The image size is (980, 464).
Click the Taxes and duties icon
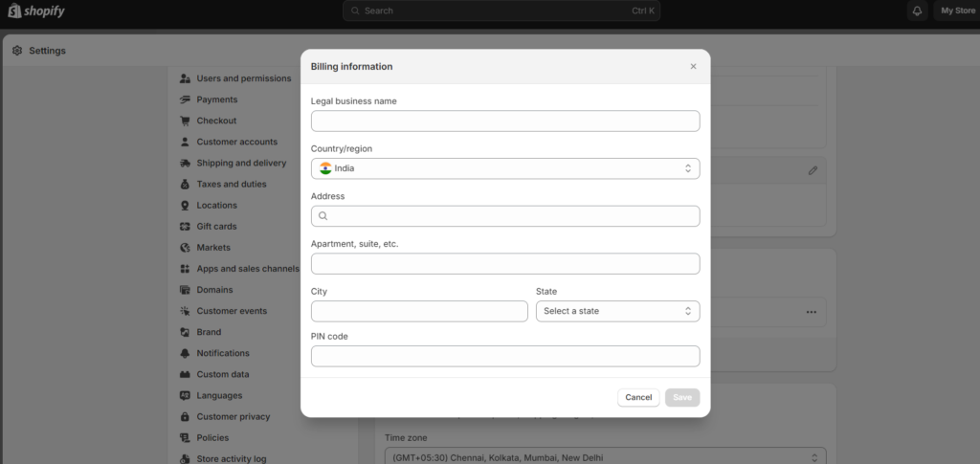tap(185, 185)
